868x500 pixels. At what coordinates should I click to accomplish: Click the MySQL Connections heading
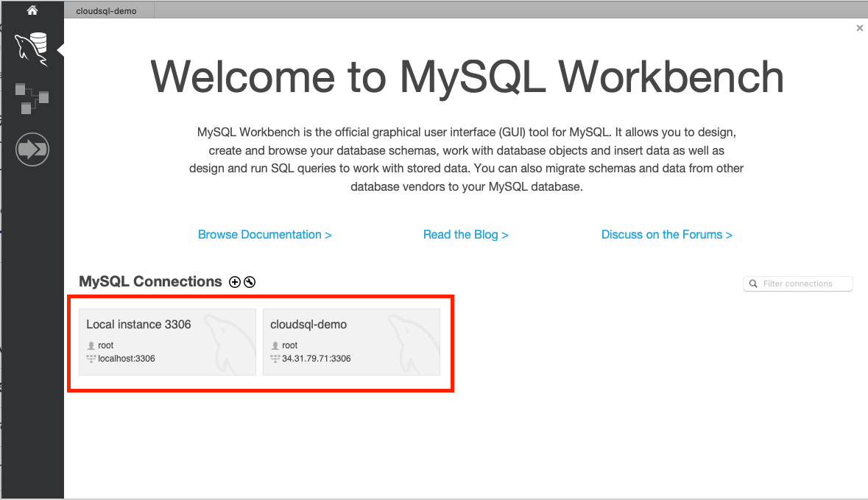(150, 282)
